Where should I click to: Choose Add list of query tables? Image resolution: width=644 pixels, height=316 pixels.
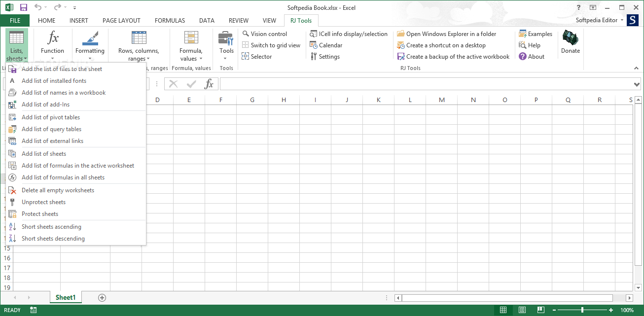[x=76, y=129]
